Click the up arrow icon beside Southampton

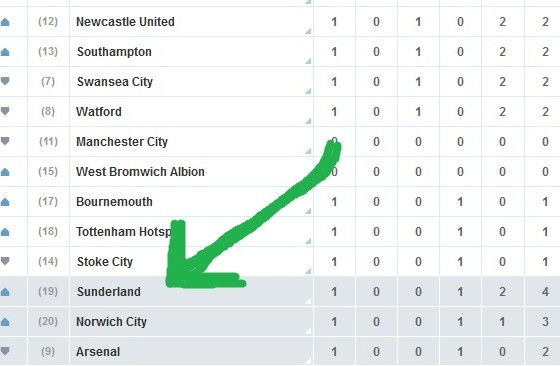[x=5, y=52]
